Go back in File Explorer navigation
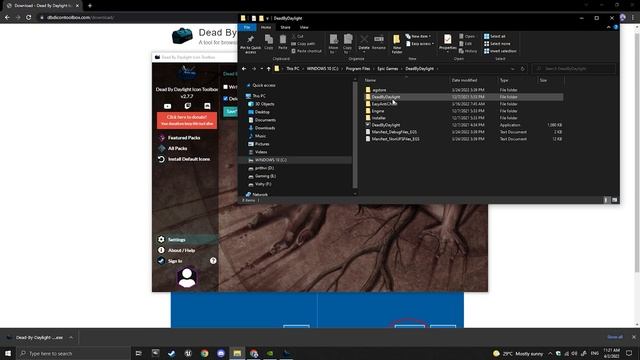Viewport: 640px width, 360px height. point(244,69)
